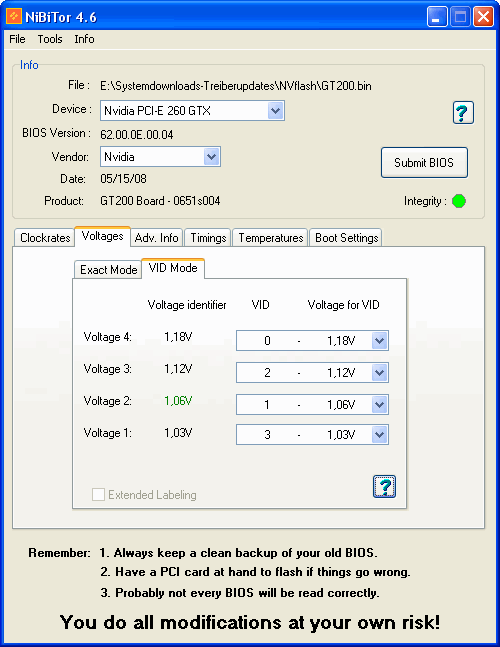Click the 1,03V identifier beside Voltage 1
This screenshot has height=647, width=500.
coord(178,433)
